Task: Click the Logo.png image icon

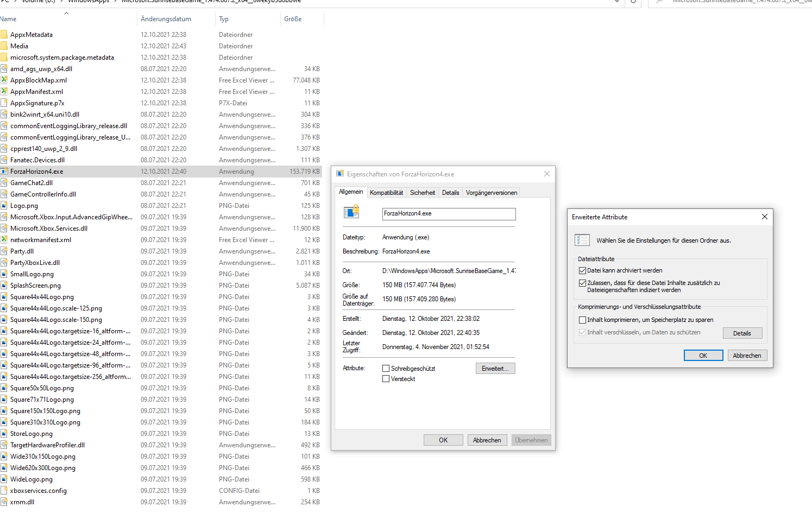Action: [4, 206]
